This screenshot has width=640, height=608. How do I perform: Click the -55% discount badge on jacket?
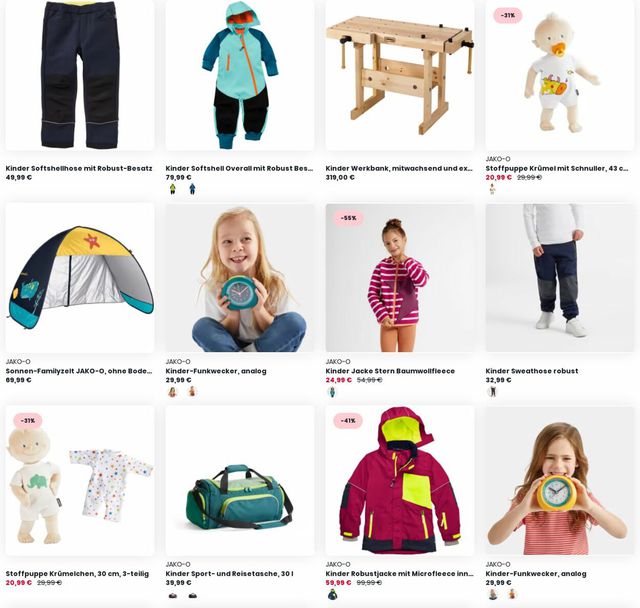348,218
